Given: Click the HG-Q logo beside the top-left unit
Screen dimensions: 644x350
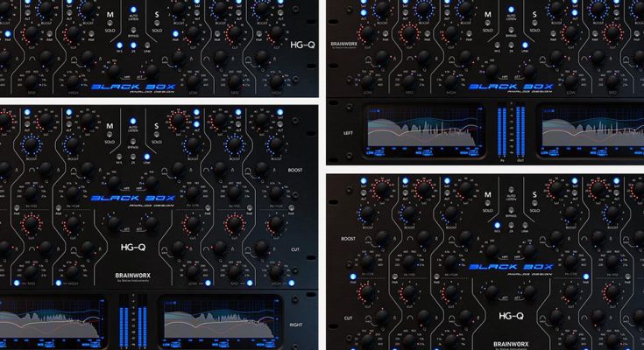Looking at the screenshot, I should pyautogui.click(x=302, y=42).
